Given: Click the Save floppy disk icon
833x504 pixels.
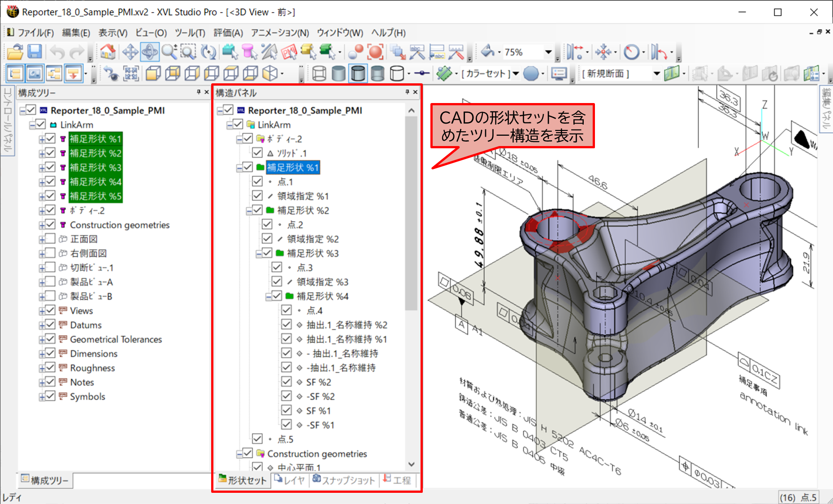Looking at the screenshot, I should (x=35, y=52).
